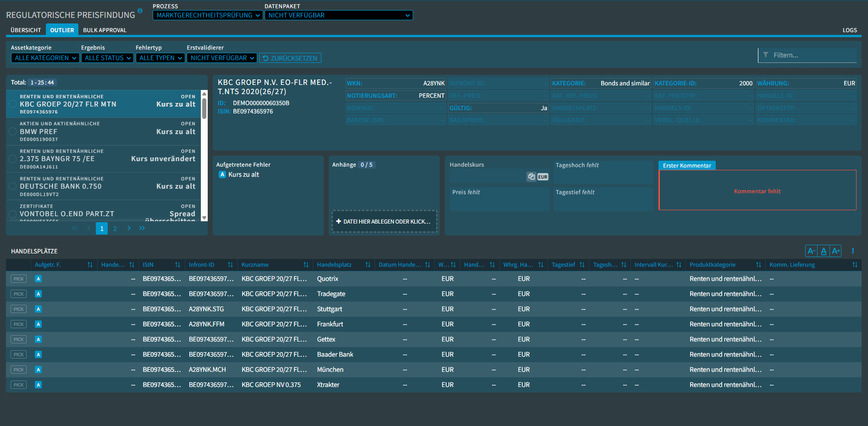The width and height of the screenshot is (868, 426).
Task: Sort by Produktkategorie column arrows
Action: coord(758,265)
